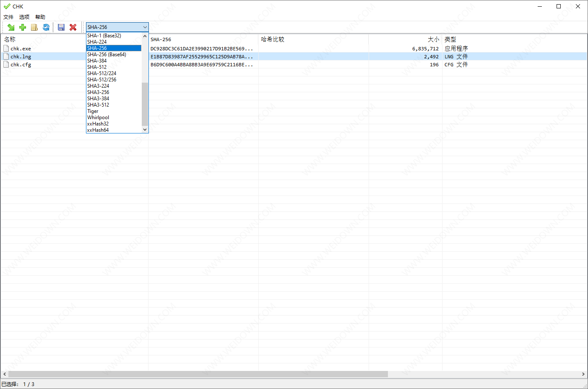Pick xxHash32 in the dropdown list
Image resolution: width=588 pixels, height=389 pixels.
[x=114, y=124]
